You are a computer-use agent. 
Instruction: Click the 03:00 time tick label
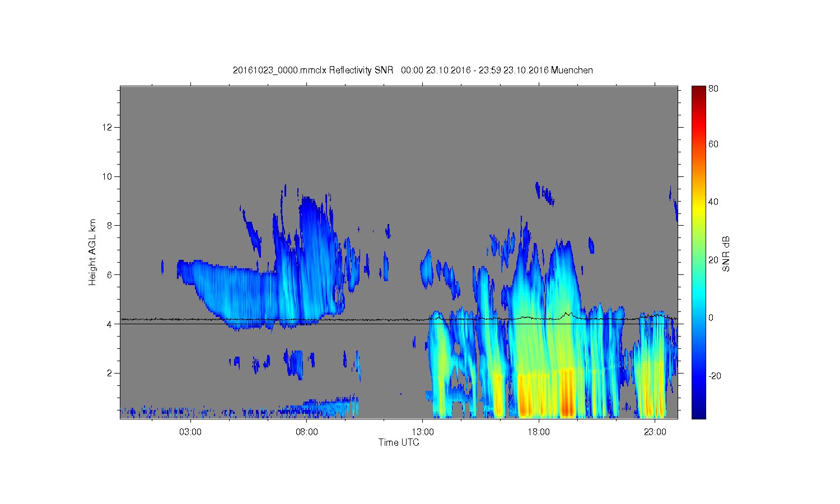(x=190, y=432)
